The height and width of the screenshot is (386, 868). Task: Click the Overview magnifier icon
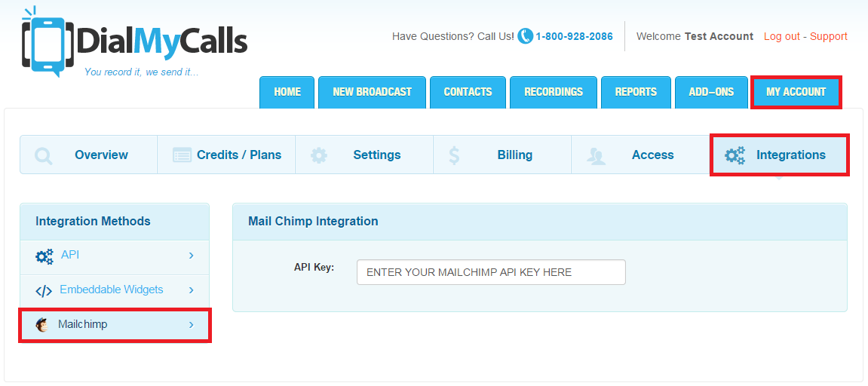pyautogui.click(x=44, y=155)
